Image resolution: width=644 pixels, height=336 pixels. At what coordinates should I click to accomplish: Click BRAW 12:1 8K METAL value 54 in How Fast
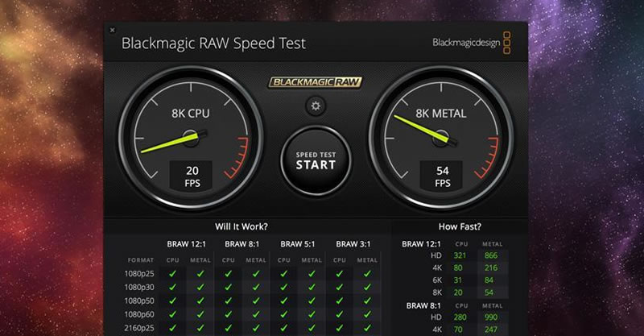click(489, 292)
